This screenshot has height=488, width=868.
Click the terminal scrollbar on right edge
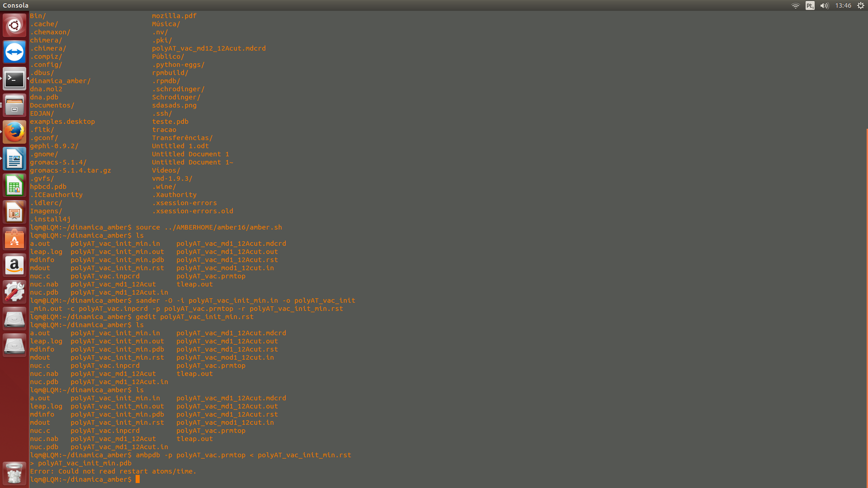point(866,307)
